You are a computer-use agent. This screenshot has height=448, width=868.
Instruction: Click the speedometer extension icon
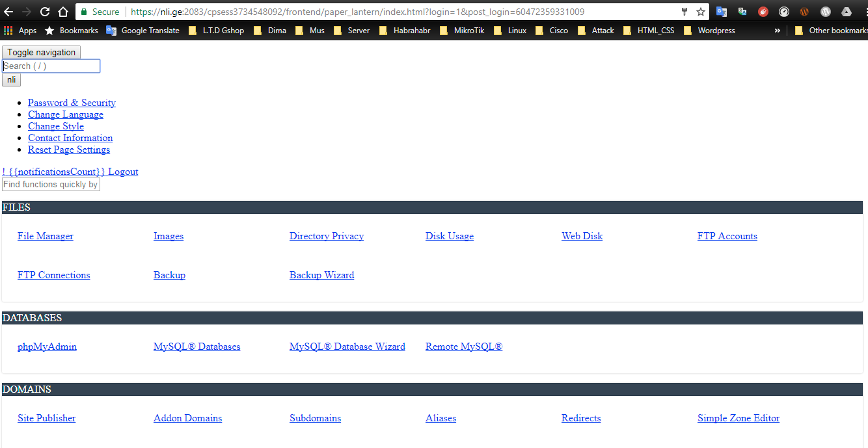pyautogui.click(x=784, y=12)
